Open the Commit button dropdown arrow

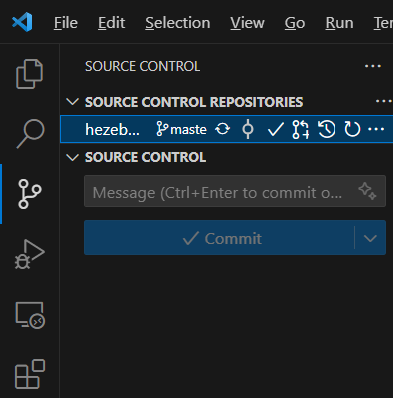[x=370, y=238]
